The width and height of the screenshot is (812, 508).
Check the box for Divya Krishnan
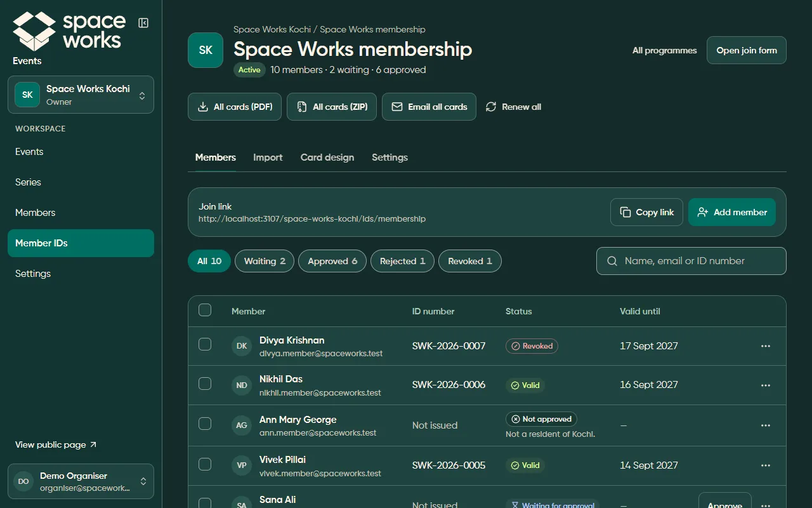pos(205,344)
